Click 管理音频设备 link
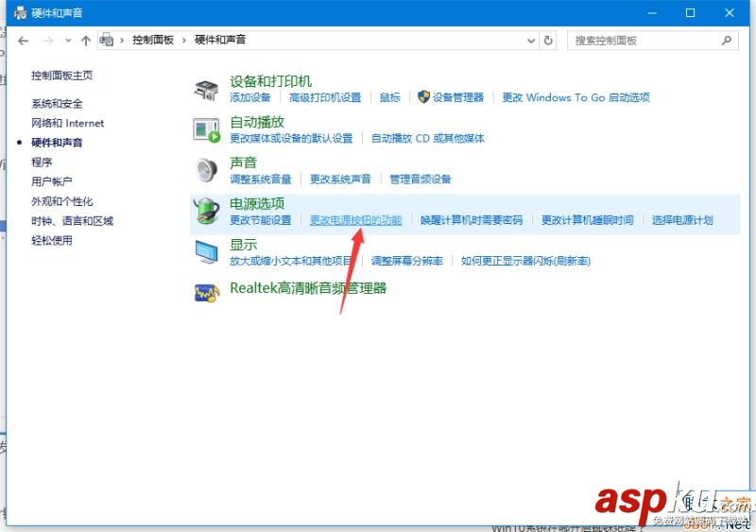Image resolution: width=756 pixels, height=532 pixels. coord(420,180)
